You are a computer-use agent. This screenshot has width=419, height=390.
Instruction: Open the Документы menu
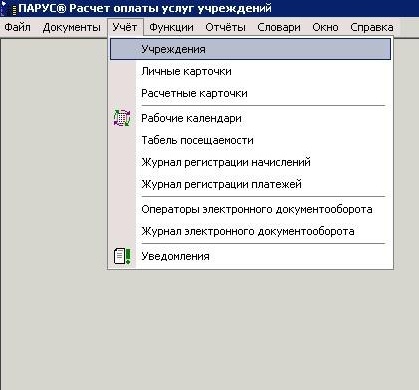point(72,27)
